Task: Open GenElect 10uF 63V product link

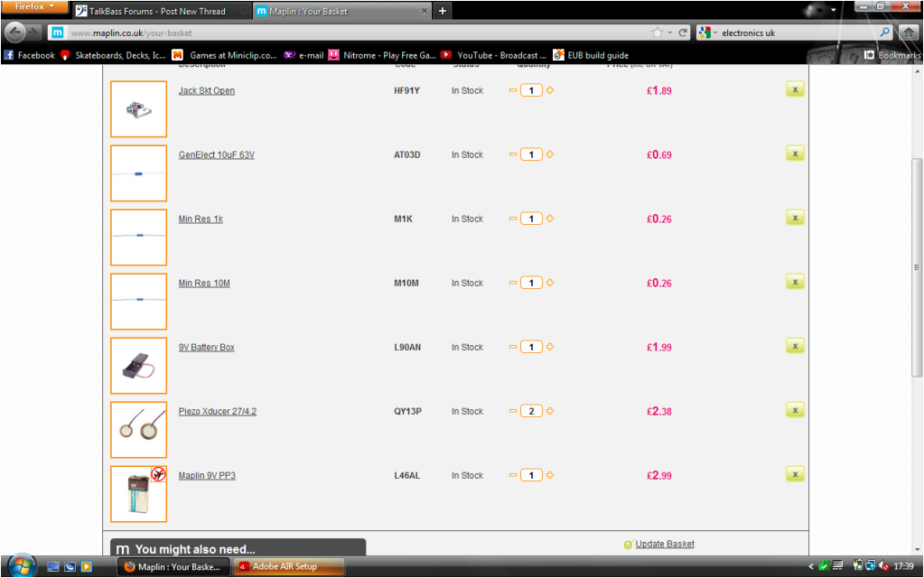Action: click(x=216, y=155)
